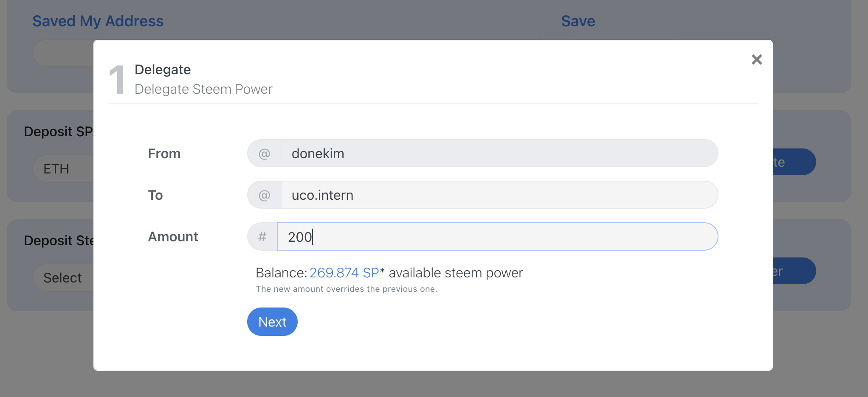Open the Select dropdown under Deposit Steem
The width and height of the screenshot is (868, 397).
tap(63, 278)
